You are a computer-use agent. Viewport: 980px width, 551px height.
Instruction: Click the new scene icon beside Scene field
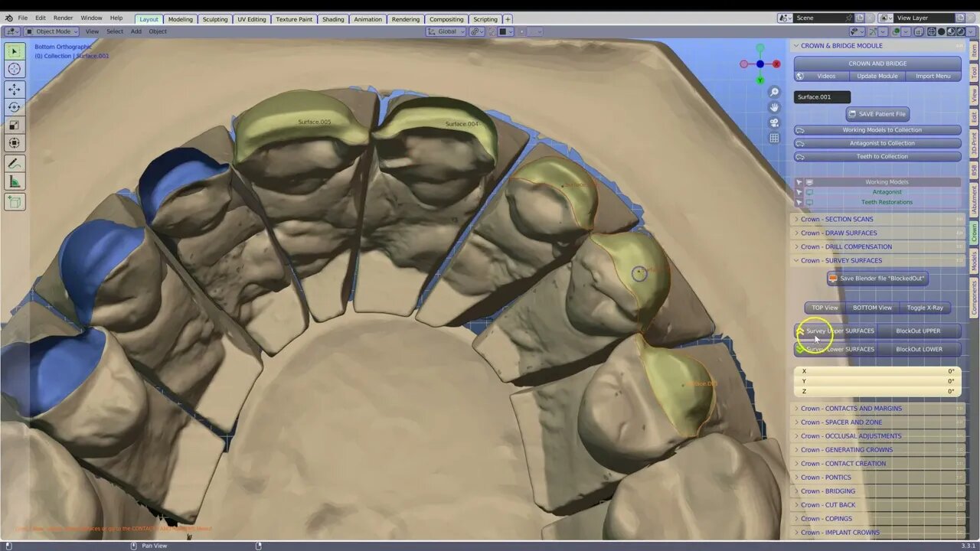point(860,18)
